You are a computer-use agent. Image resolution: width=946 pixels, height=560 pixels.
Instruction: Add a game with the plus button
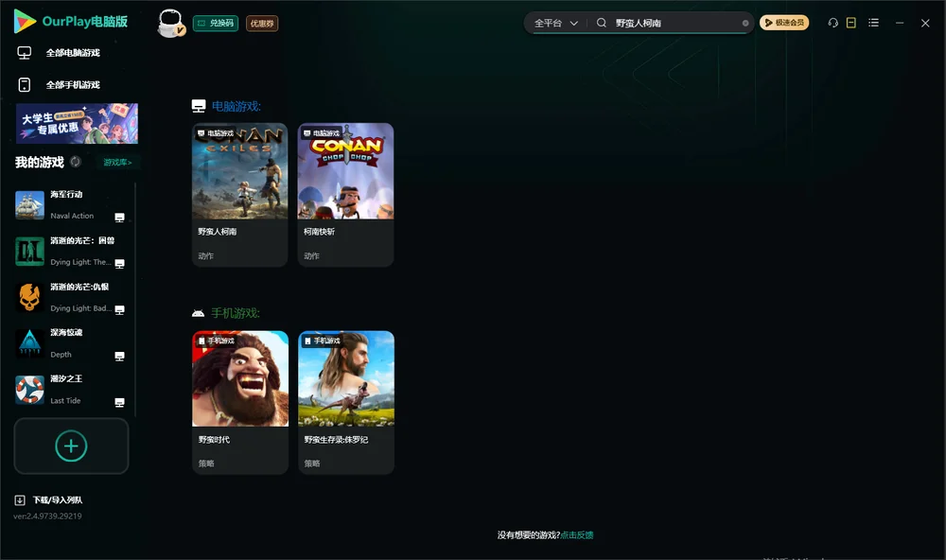coord(71,446)
